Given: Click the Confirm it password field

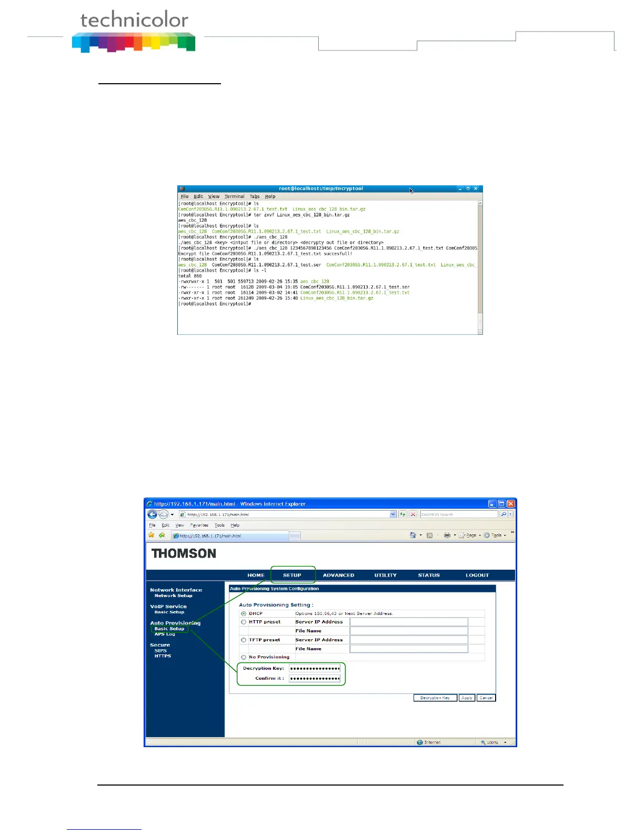Looking at the screenshot, I should [x=315, y=679].
